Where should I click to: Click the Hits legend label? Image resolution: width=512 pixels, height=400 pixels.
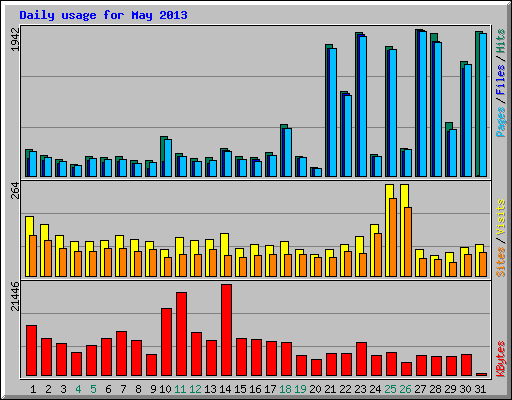coord(501,41)
